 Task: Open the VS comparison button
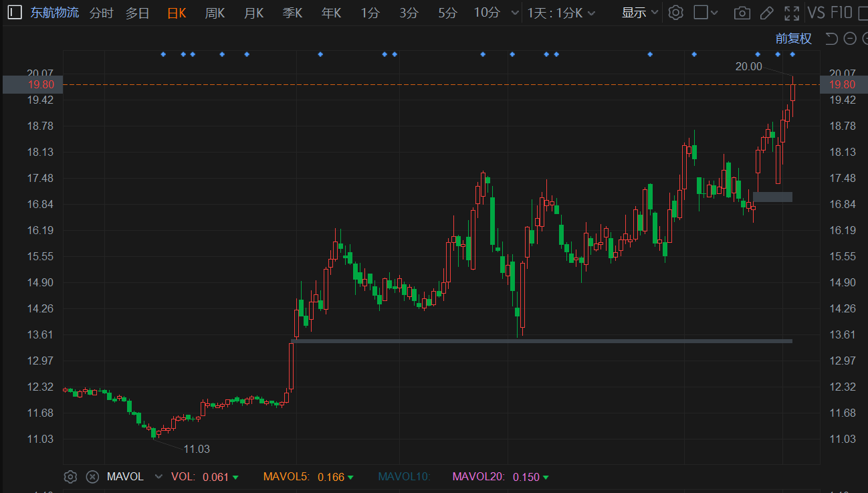coord(816,13)
